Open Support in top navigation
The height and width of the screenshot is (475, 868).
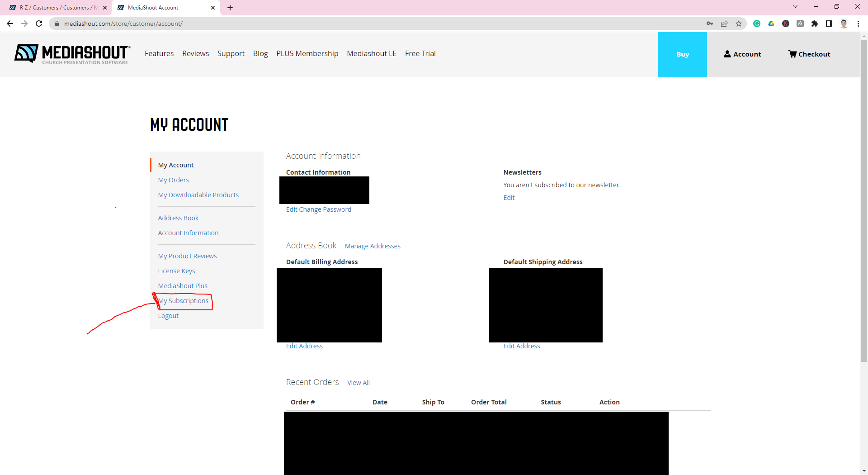click(231, 53)
